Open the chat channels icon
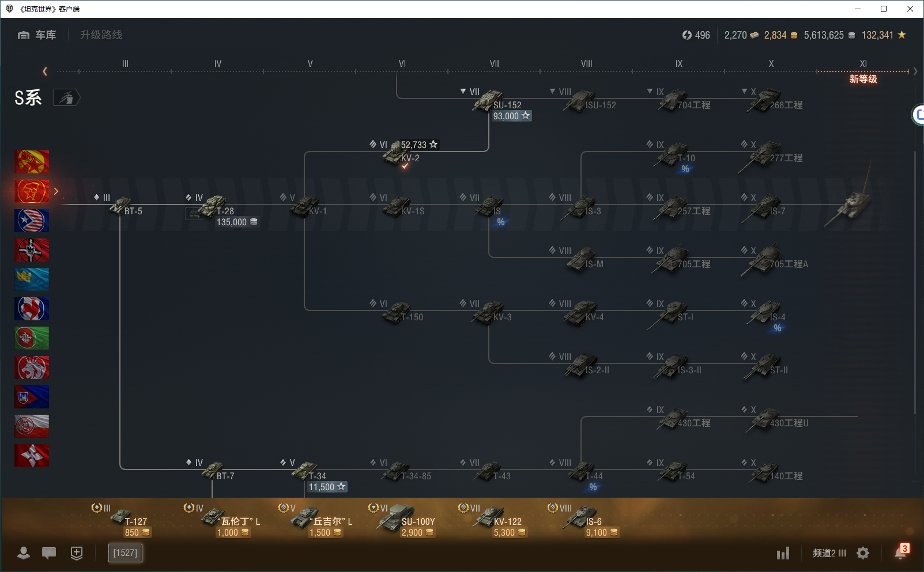 49,553
